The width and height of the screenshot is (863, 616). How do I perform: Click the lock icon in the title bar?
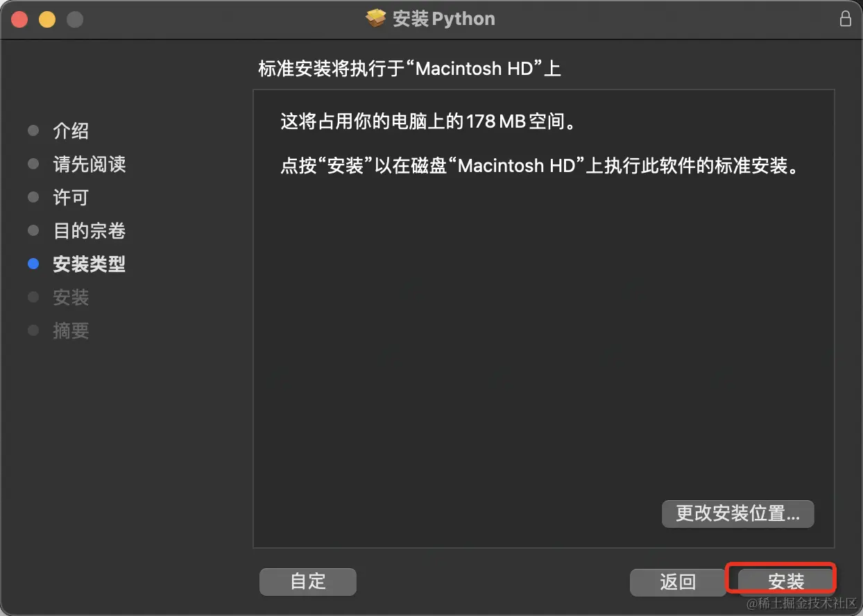pos(845,19)
